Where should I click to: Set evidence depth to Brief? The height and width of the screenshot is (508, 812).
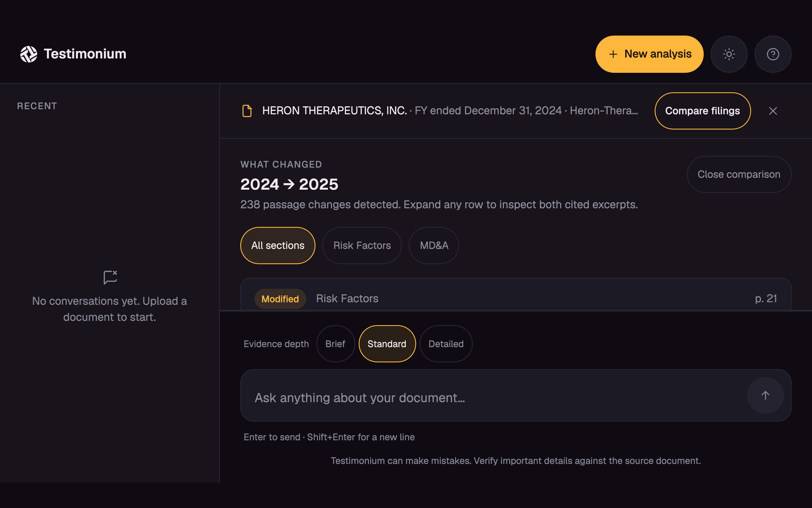pos(335,344)
